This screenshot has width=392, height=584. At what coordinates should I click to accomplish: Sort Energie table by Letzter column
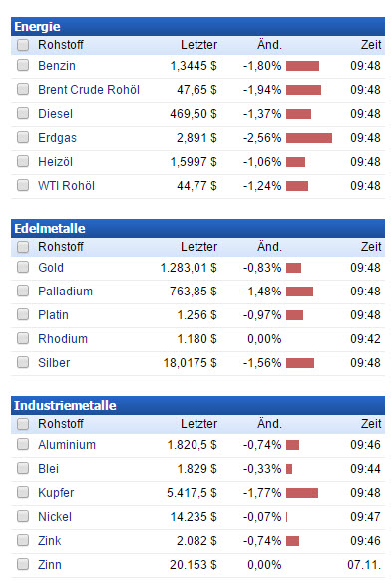coord(198,45)
